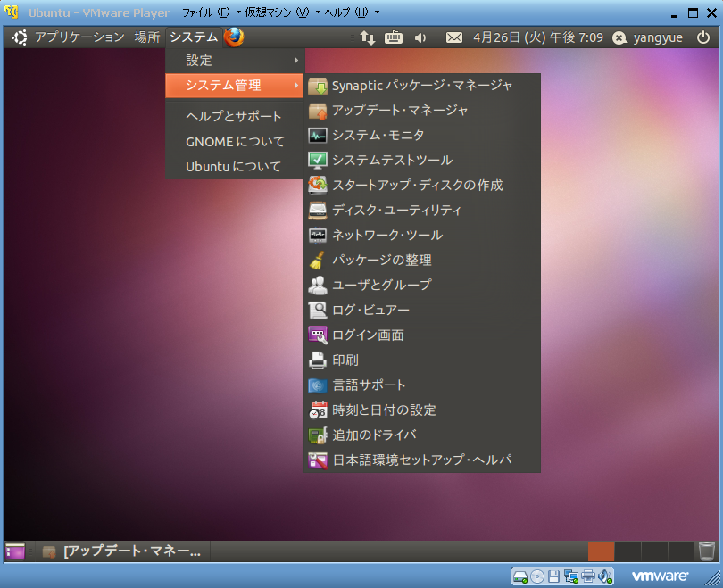This screenshot has width=723, height=588.
Task: Open the 仮想マシン(V) dropdown menu
Action: click(x=282, y=12)
